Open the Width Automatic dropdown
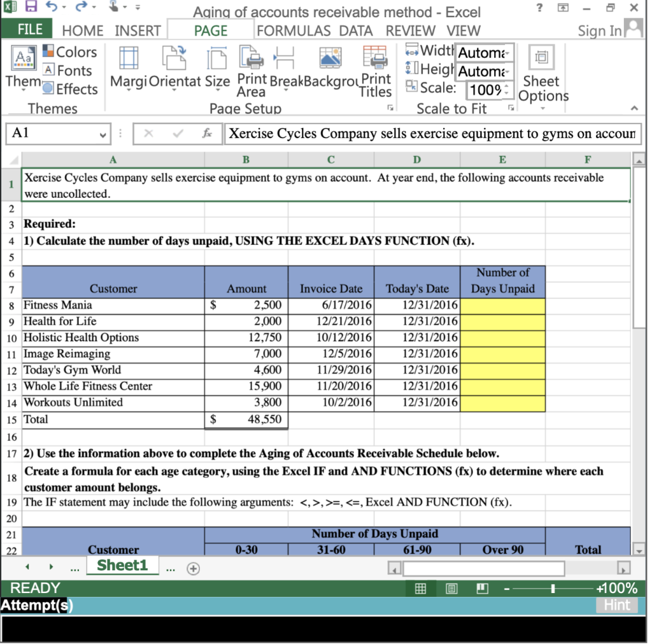 click(506, 53)
